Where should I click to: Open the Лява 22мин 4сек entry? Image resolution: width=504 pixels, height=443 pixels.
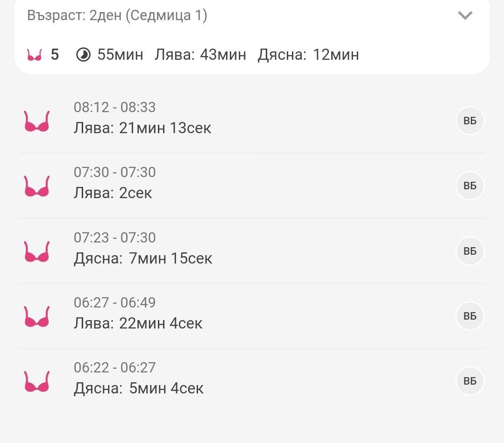pyautogui.click(x=138, y=323)
